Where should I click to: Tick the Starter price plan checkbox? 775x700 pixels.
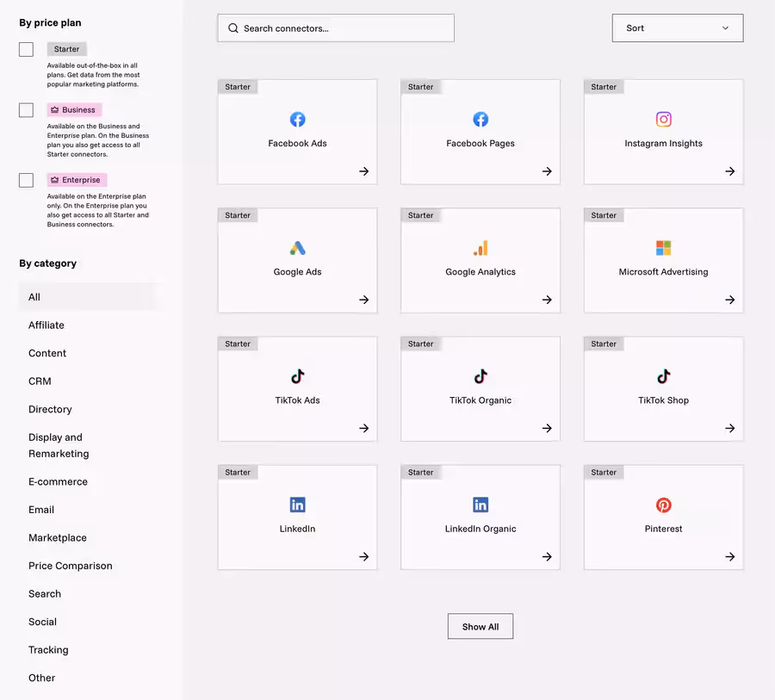pos(26,49)
